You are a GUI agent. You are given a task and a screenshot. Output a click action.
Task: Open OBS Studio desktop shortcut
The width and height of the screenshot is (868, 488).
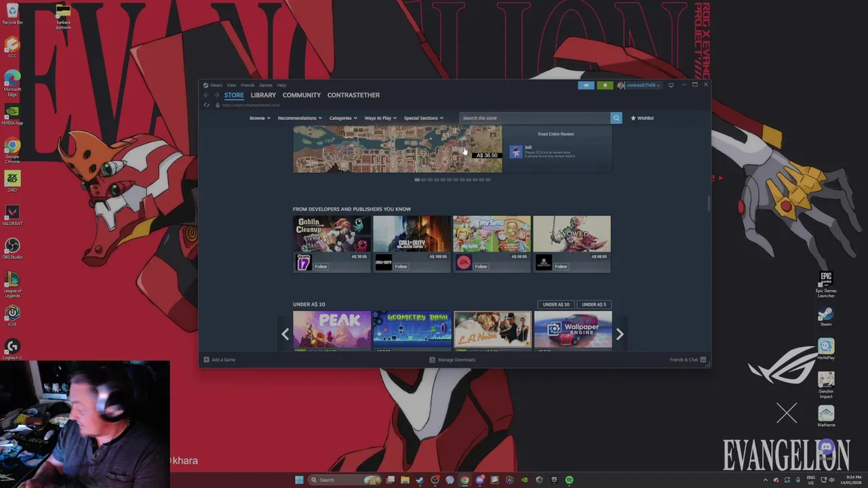12,249
